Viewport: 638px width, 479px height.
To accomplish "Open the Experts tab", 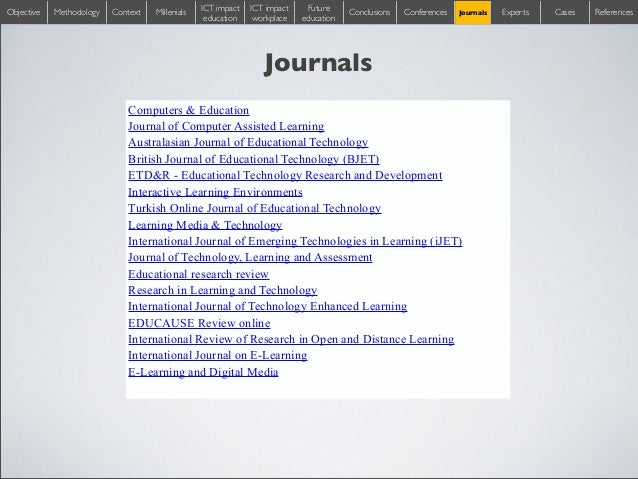I will (x=516, y=12).
